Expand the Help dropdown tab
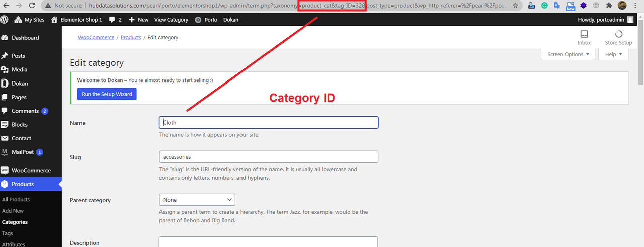Viewport: 644px width, 247px height. (613, 54)
